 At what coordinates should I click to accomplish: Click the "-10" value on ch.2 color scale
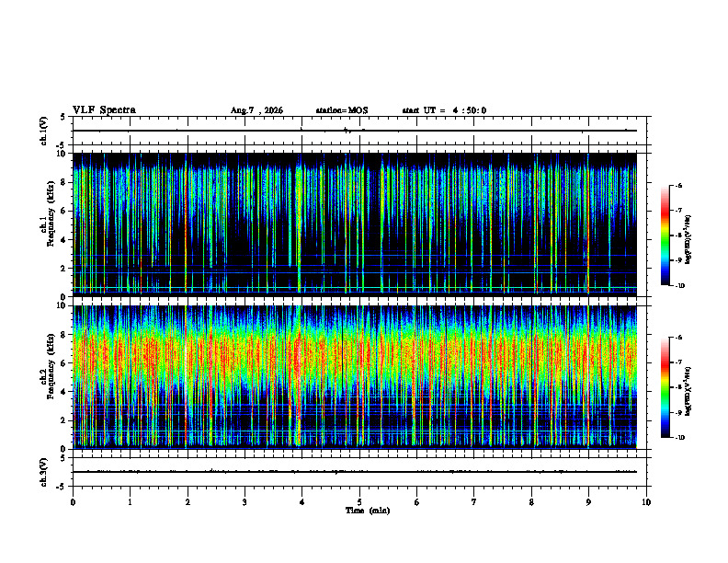pos(680,438)
